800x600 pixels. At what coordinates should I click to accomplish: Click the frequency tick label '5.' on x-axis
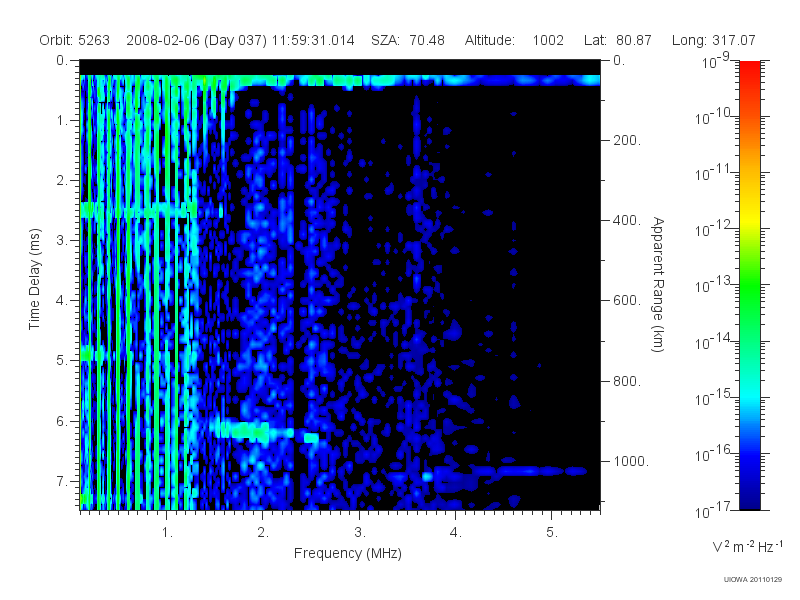(552, 533)
